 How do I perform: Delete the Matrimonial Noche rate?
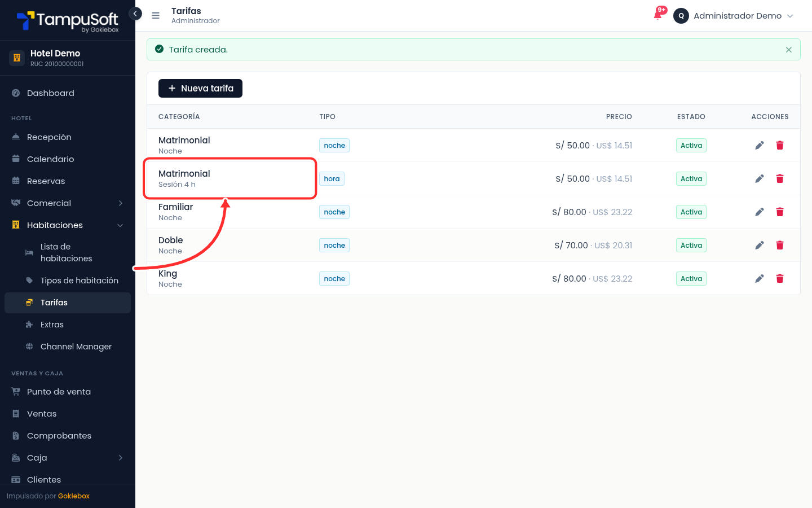[x=780, y=146]
